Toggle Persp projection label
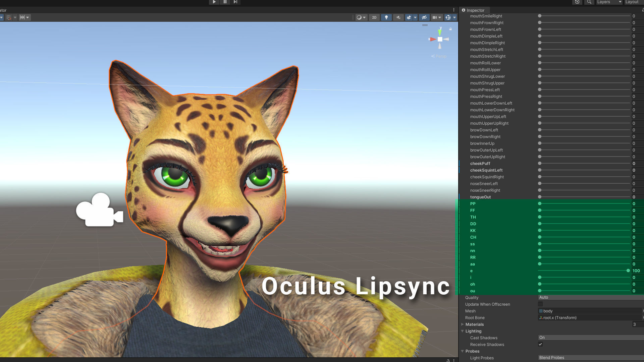The image size is (644, 362). (x=439, y=56)
